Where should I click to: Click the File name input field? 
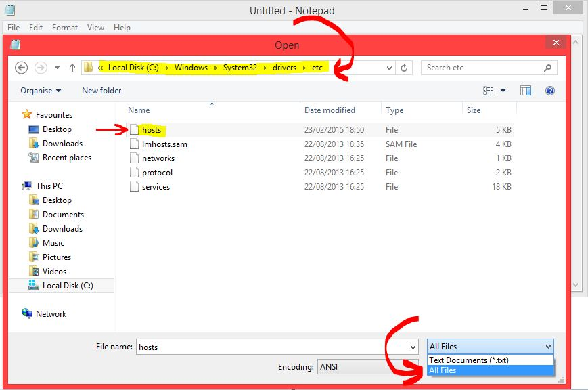(x=271, y=347)
